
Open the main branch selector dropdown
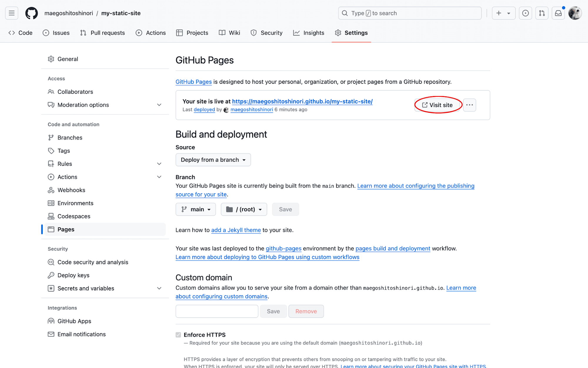(x=196, y=209)
